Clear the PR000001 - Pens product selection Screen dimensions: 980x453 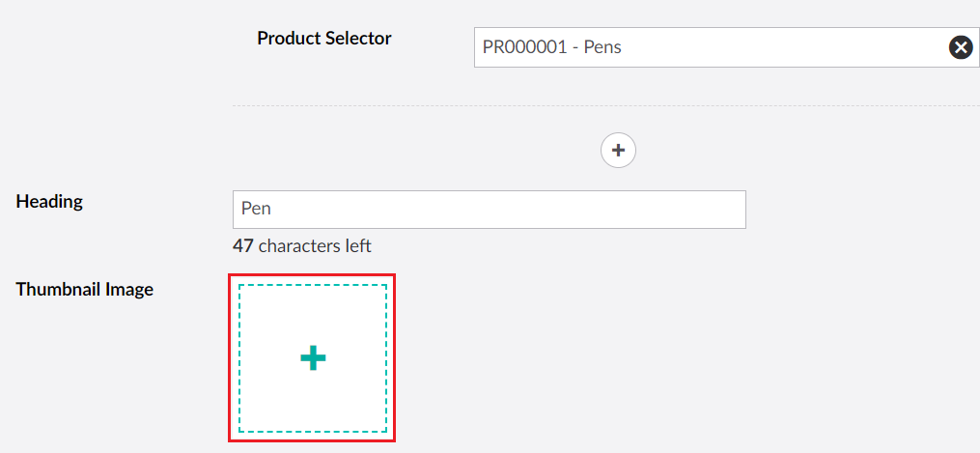point(960,47)
